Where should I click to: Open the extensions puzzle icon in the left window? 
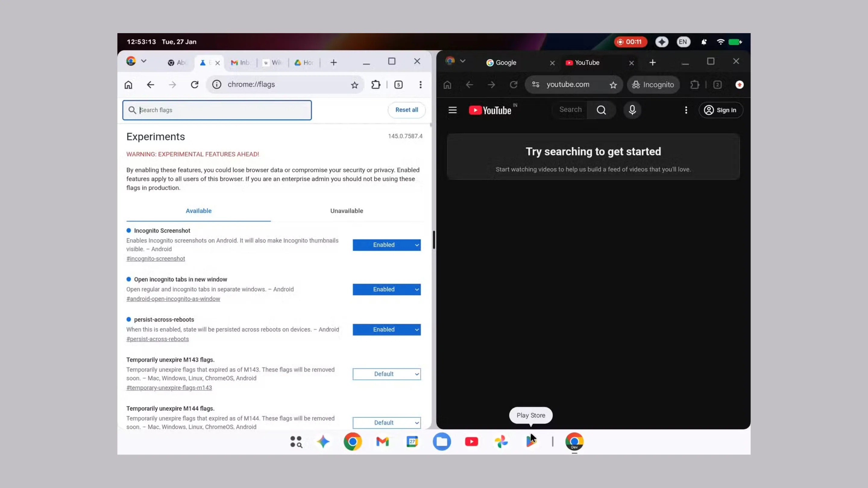[376, 85]
